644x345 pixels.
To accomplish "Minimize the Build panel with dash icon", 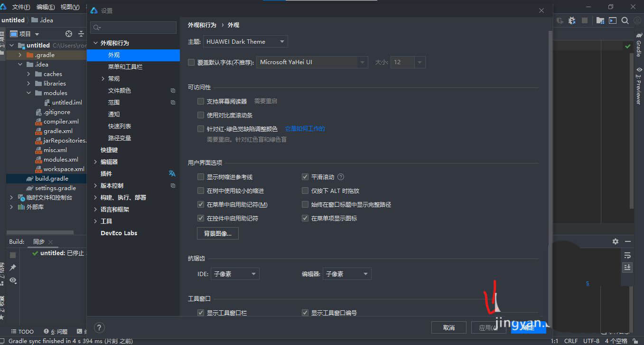I will pos(628,241).
